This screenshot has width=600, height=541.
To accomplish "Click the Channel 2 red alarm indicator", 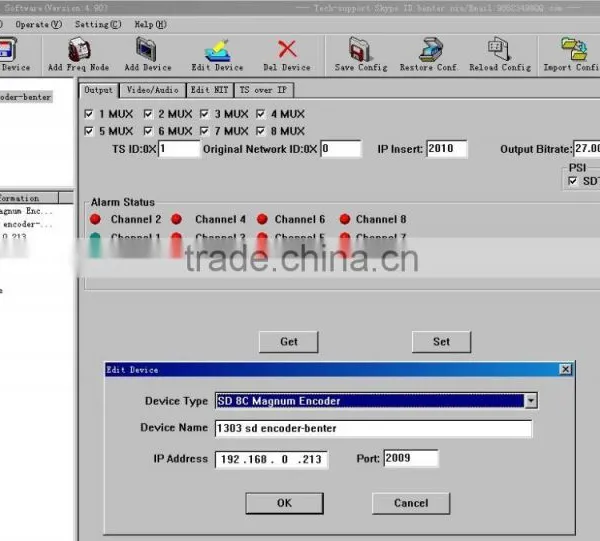I will coord(95,219).
